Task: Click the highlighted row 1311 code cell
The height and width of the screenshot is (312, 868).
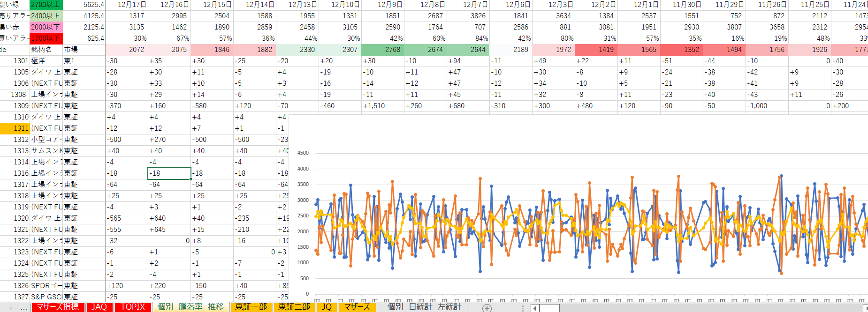Action: pos(15,128)
